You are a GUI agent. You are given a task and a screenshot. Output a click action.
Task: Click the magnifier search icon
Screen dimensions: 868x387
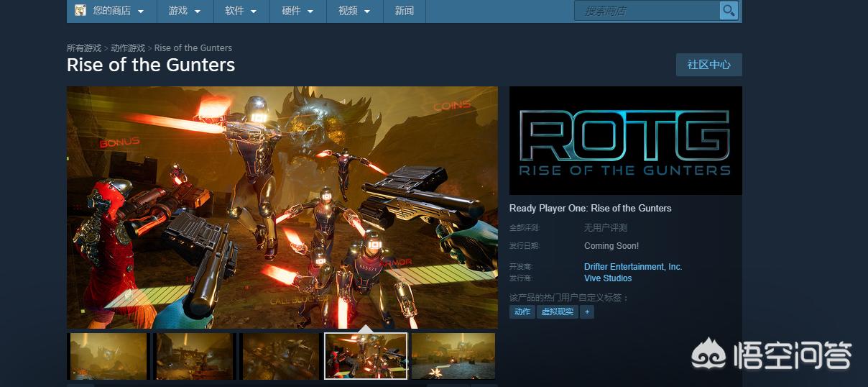(x=729, y=10)
